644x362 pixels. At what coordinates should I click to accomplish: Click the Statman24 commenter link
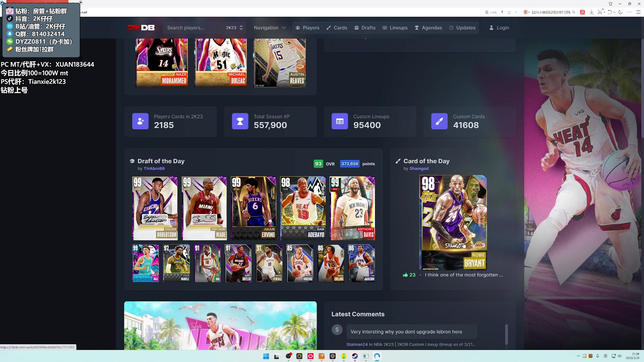click(x=357, y=344)
